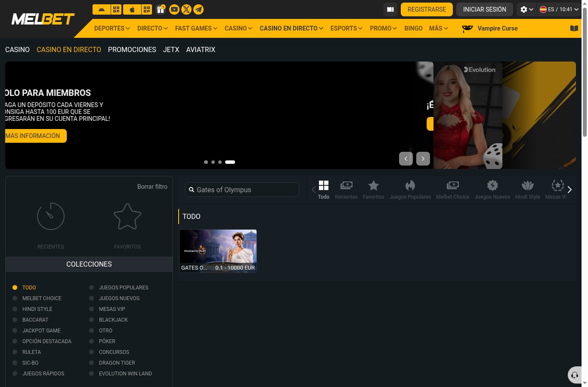Expand the CASINO EN DIRECTO yellow bar dropdown

pyautogui.click(x=291, y=28)
